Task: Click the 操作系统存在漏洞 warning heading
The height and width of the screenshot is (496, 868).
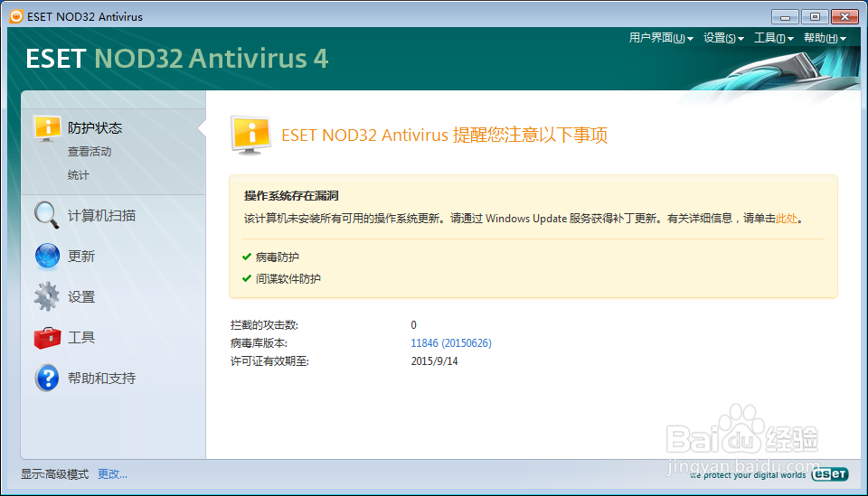Action: [291, 196]
